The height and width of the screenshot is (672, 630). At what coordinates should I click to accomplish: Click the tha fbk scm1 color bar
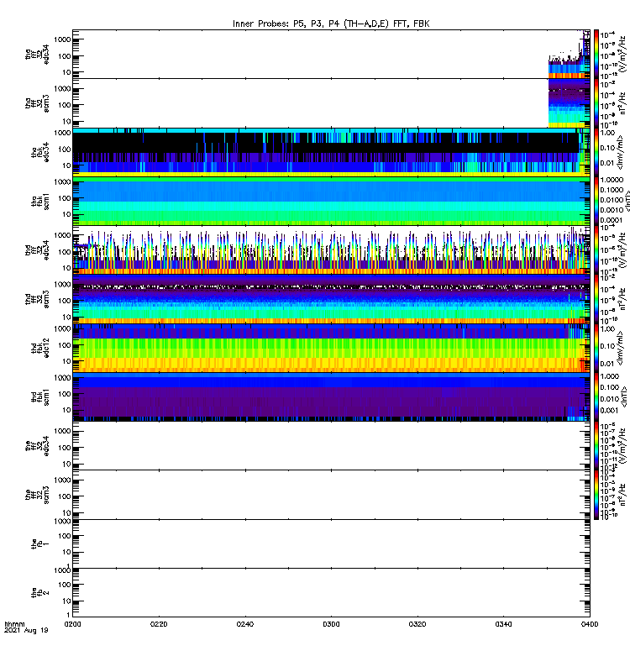[x=596, y=201]
